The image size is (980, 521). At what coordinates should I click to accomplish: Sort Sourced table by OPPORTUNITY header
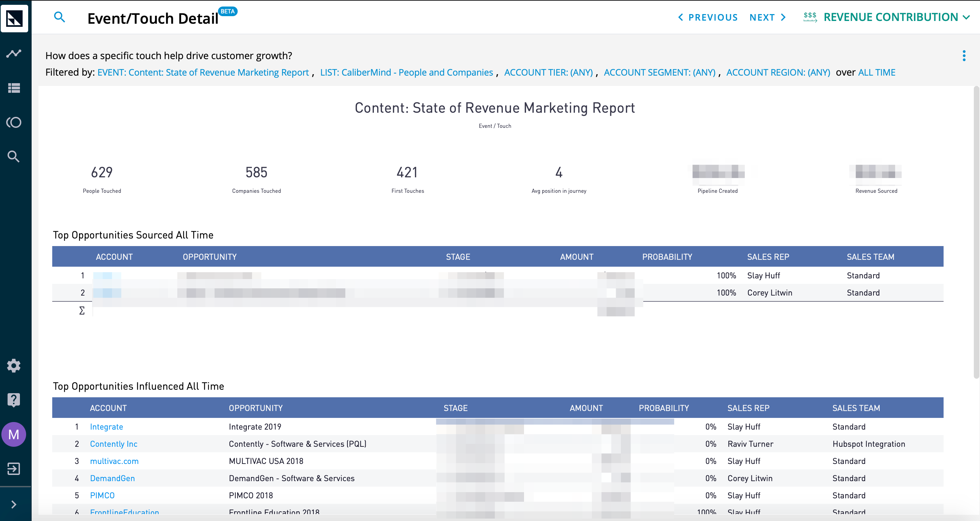210,257
